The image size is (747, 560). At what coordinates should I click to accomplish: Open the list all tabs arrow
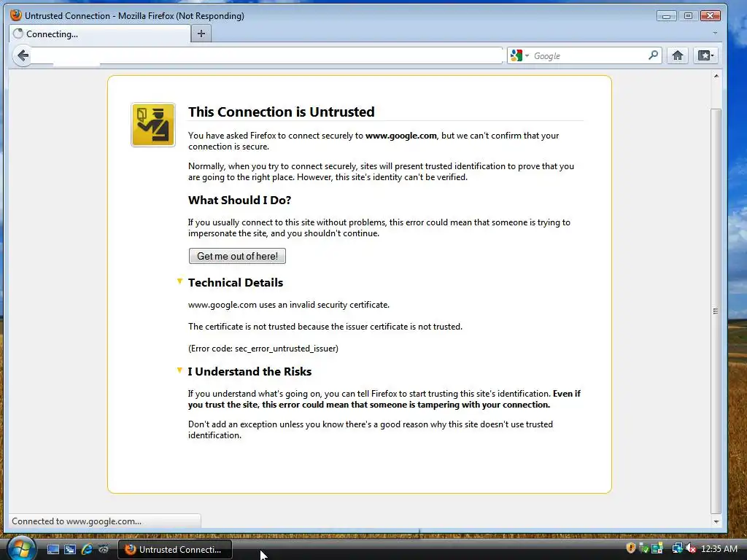[715, 34]
